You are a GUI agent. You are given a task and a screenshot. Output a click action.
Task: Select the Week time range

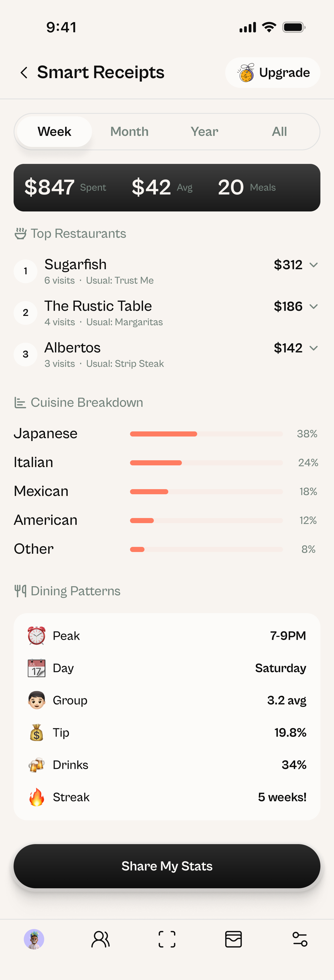pyautogui.click(x=54, y=132)
